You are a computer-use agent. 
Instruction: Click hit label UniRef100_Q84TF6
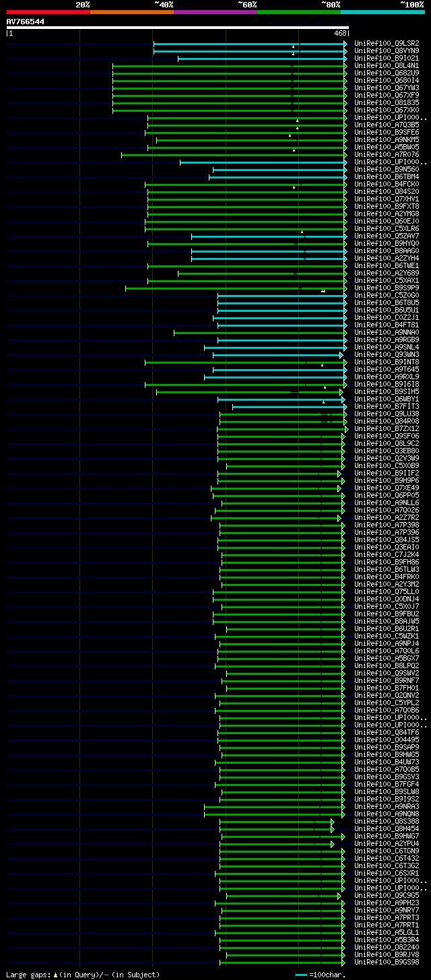pyautogui.click(x=387, y=732)
